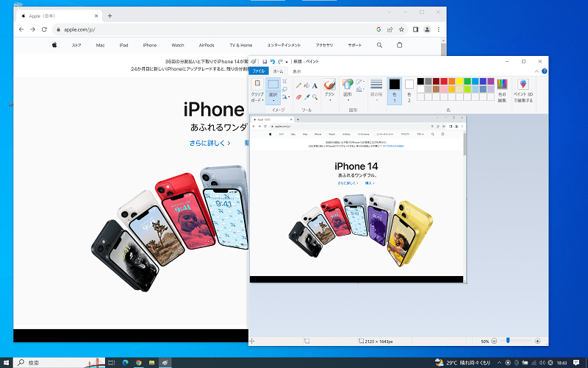Open the Watch menu on Apple's site

(178, 45)
